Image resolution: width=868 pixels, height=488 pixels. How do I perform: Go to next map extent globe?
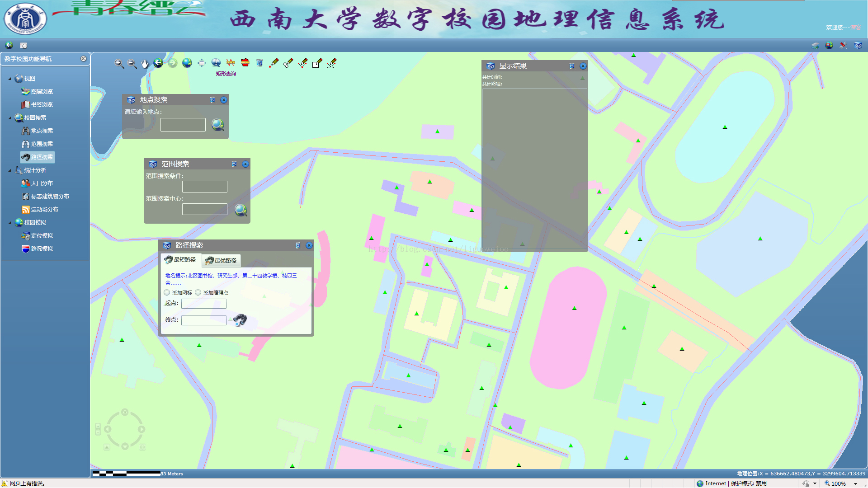click(x=173, y=63)
